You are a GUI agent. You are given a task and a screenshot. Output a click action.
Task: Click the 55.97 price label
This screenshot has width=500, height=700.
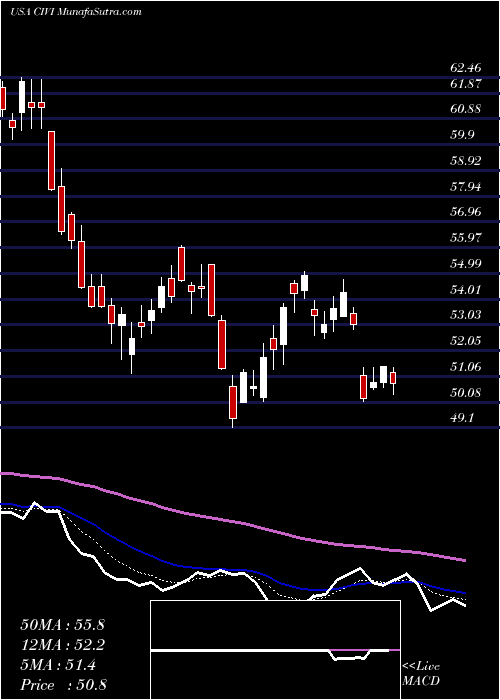point(466,238)
